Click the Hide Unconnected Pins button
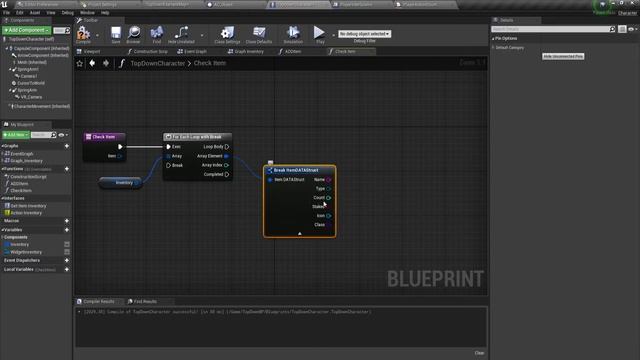This screenshot has width=640, height=360. 563,56
